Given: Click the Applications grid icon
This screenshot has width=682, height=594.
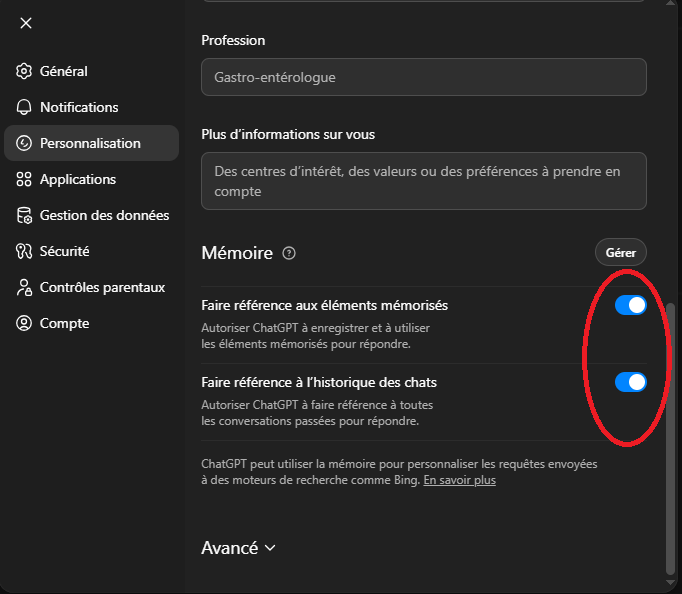Looking at the screenshot, I should tap(24, 179).
